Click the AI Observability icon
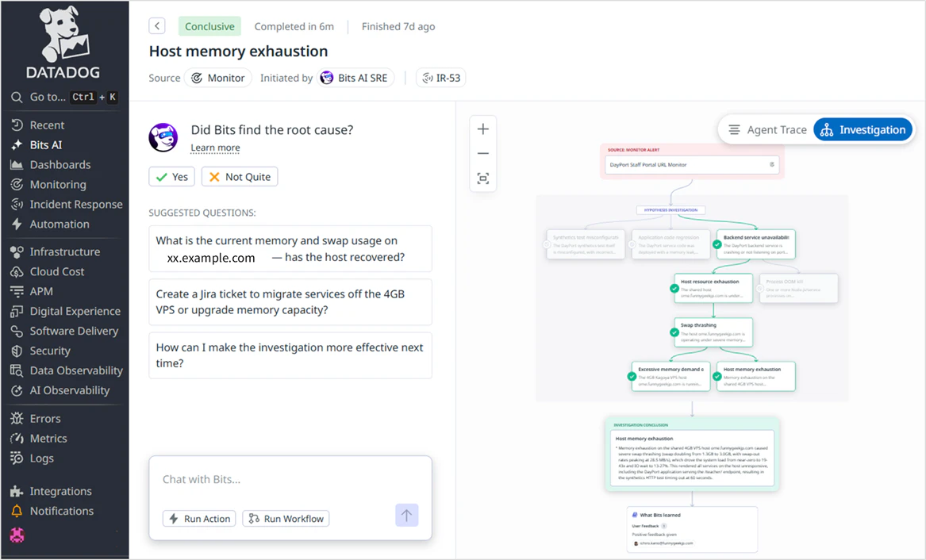The height and width of the screenshot is (560, 926). pos(17,390)
